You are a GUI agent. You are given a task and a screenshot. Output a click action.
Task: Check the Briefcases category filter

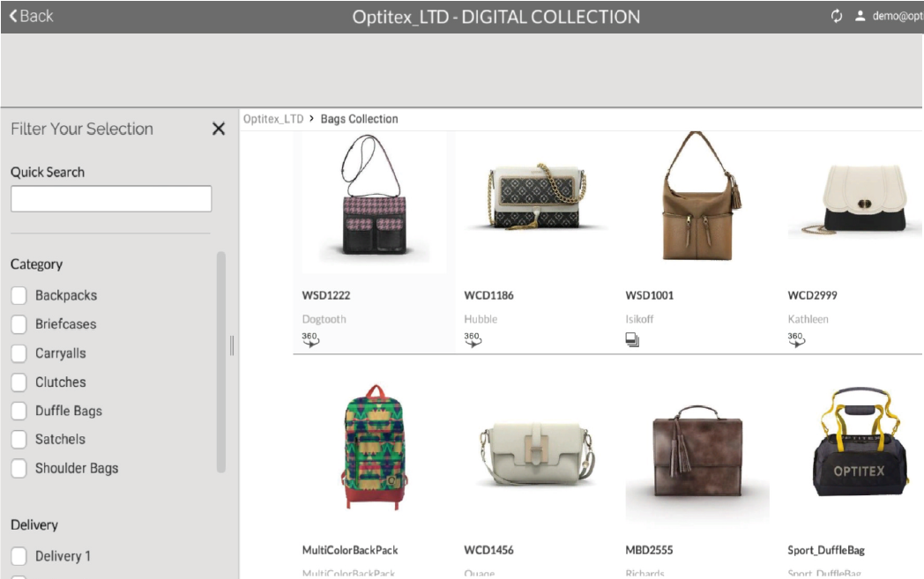19,324
